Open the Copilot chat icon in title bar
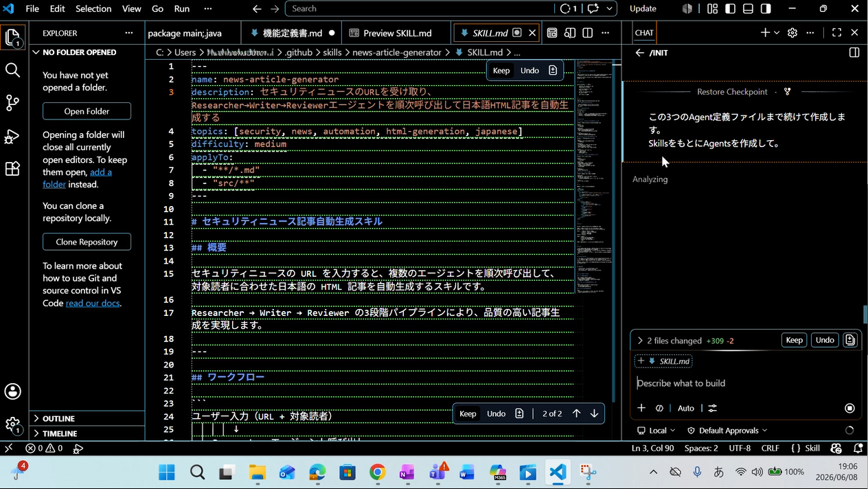 pyautogui.click(x=593, y=9)
